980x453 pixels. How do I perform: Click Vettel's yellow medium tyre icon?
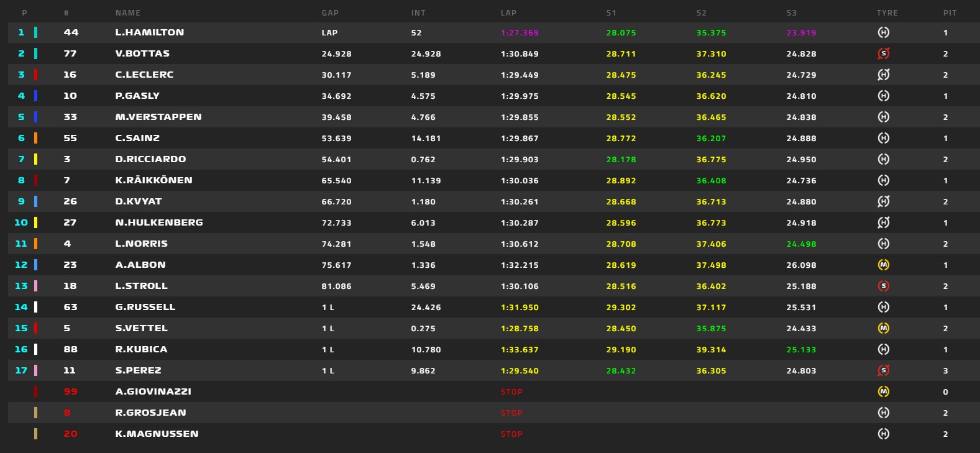883,328
